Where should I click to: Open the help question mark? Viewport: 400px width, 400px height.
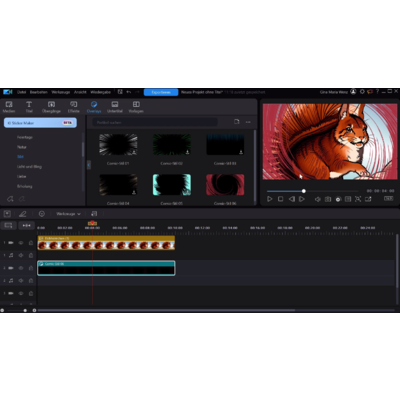click(377, 92)
